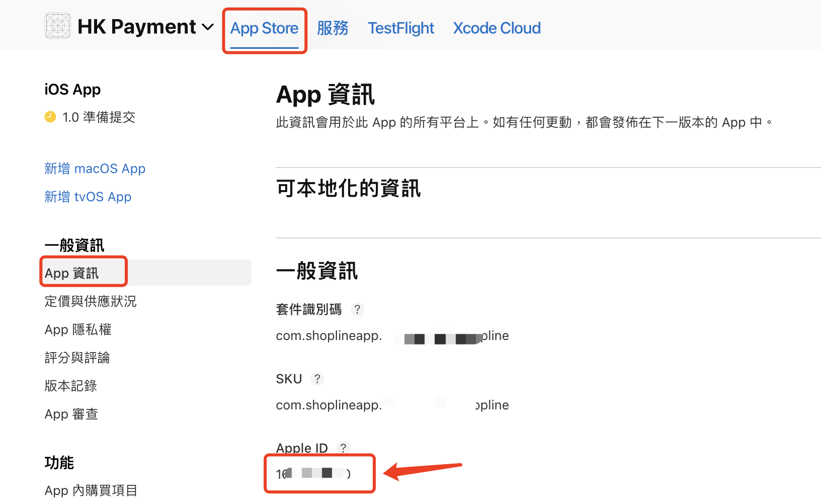Click the help icon next to Apple ID
821x504 pixels.
tap(343, 448)
